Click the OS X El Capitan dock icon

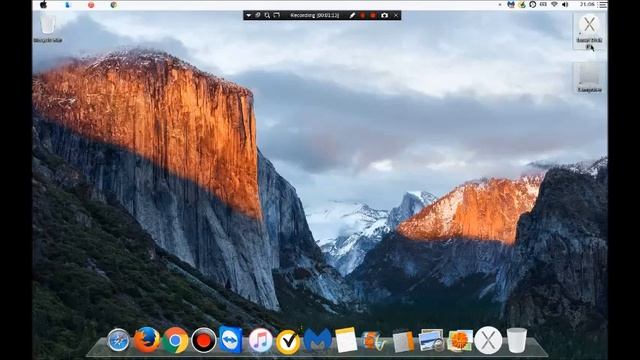point(488,340)
